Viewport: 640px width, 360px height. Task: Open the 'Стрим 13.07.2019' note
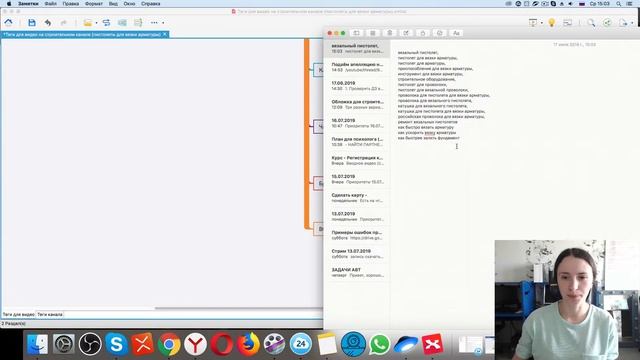click(357, 254)
